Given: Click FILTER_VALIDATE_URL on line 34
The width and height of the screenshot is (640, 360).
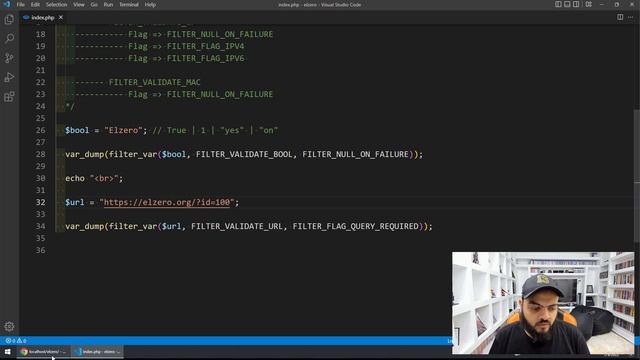Looking at the screenshot, I should coord(237,226).
